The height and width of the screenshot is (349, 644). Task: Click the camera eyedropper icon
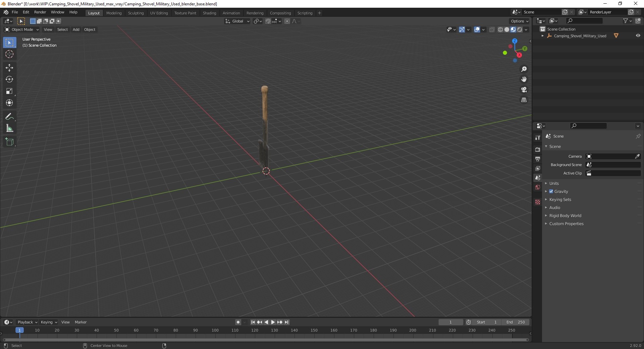637,156
